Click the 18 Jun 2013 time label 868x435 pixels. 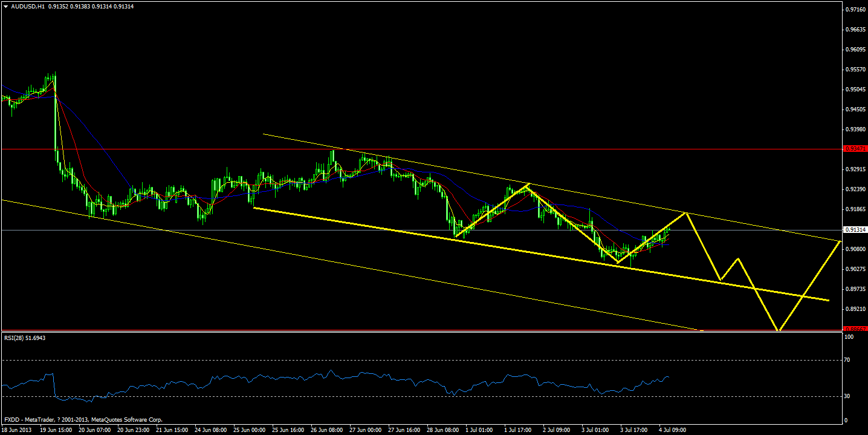15,430
